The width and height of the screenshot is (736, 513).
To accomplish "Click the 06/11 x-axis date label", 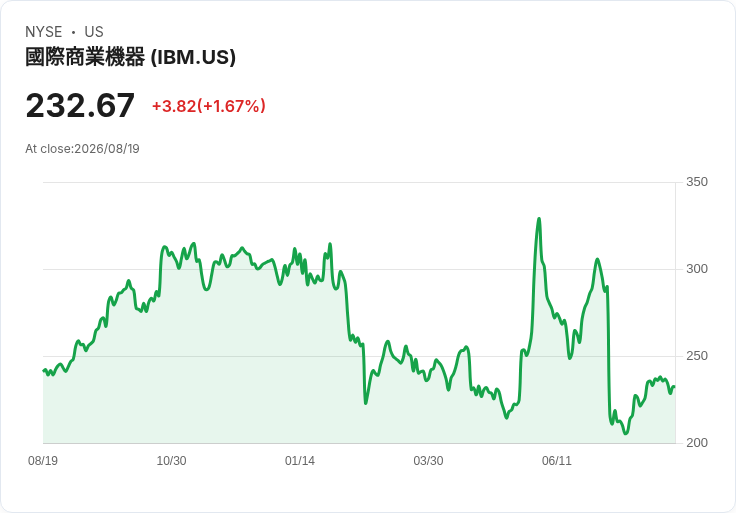I will tap(557, 461).
